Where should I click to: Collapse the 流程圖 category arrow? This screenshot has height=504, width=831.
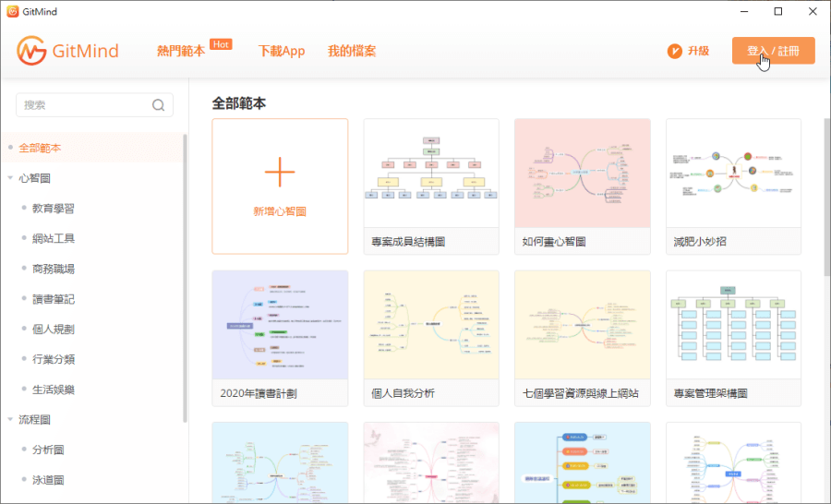pos(10,419)
